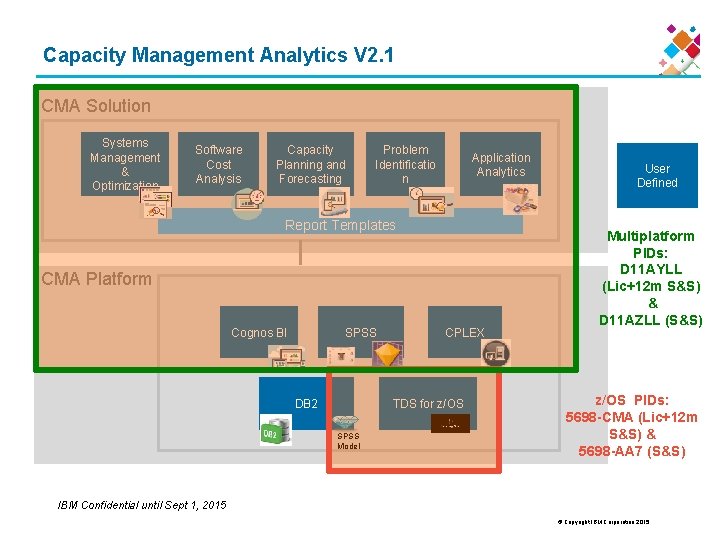Click the SPSS platform box
Screen dimensions: 720x540
tap(361, 332)
